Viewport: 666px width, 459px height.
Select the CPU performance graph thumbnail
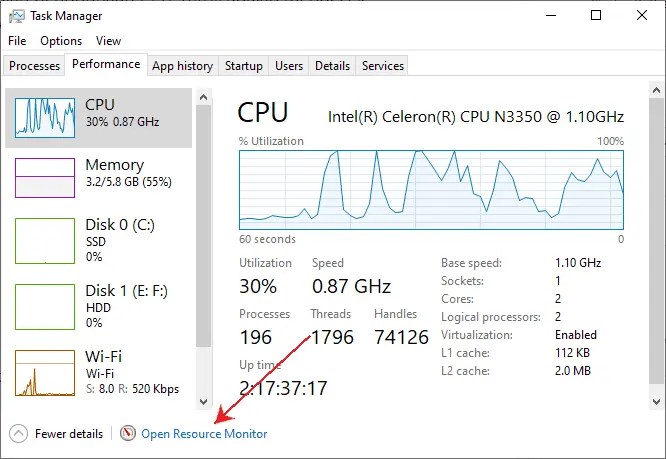pos(45,118)
